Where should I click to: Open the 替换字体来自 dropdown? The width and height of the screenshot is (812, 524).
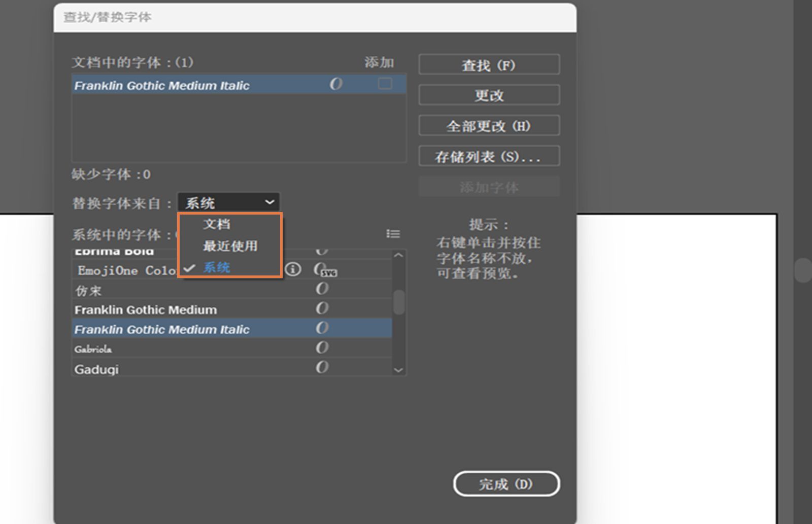coord(228,202)
